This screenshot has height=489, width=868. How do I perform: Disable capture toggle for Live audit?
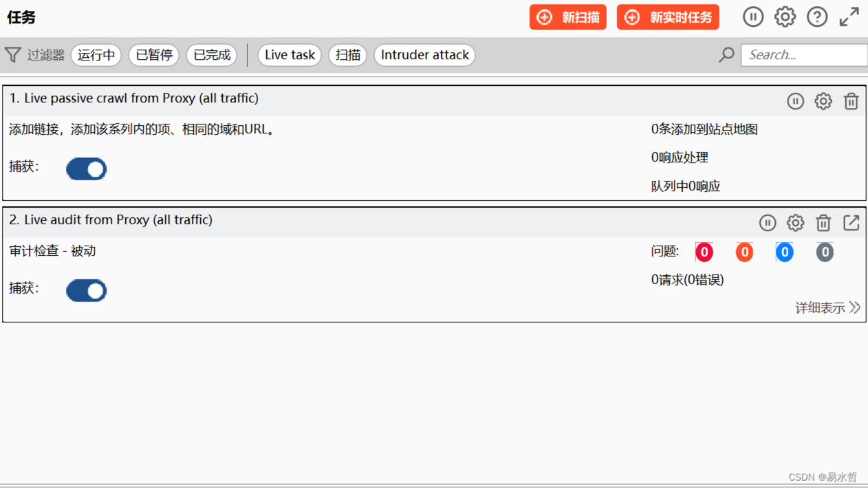pyautogui.click(x=87, y=290)
